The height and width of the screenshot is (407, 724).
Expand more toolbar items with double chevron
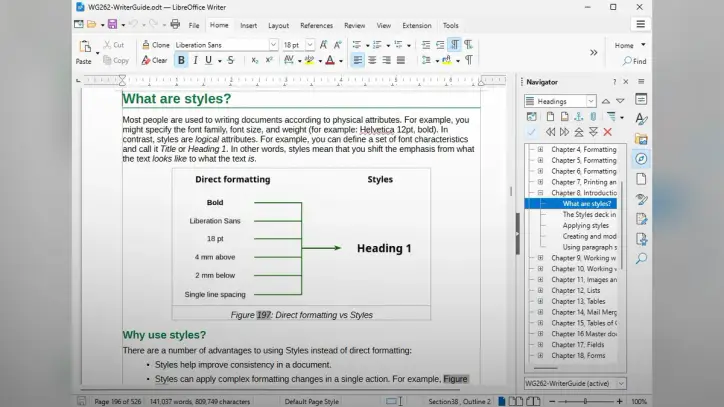tap(594, 53)
